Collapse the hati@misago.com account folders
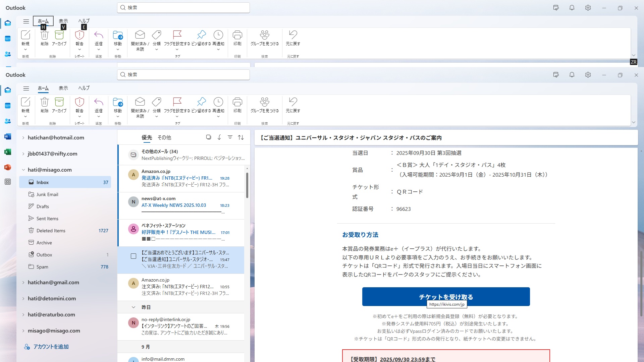The width and height of the screenshot is (644, 362). [23, 170]
